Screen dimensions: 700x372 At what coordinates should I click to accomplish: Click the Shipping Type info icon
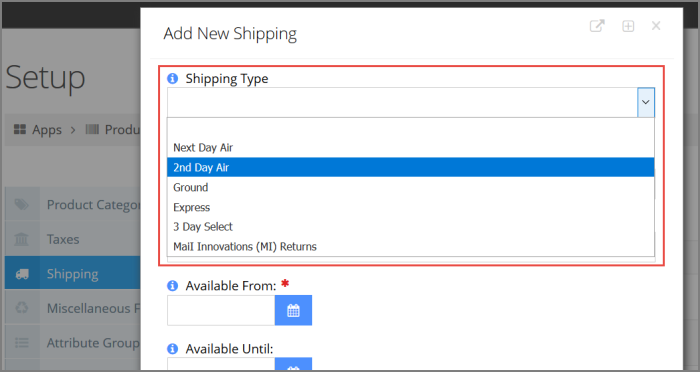click(172, 79)
